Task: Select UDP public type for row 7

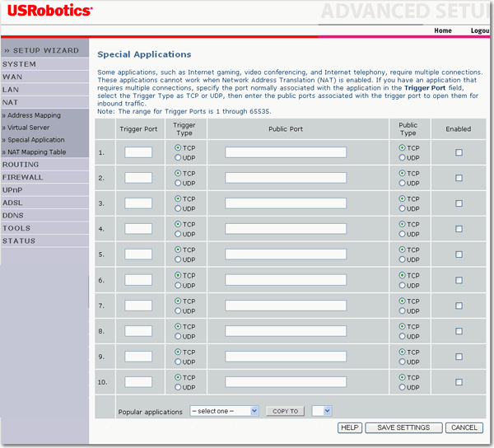Action: (x=402, y=311)
